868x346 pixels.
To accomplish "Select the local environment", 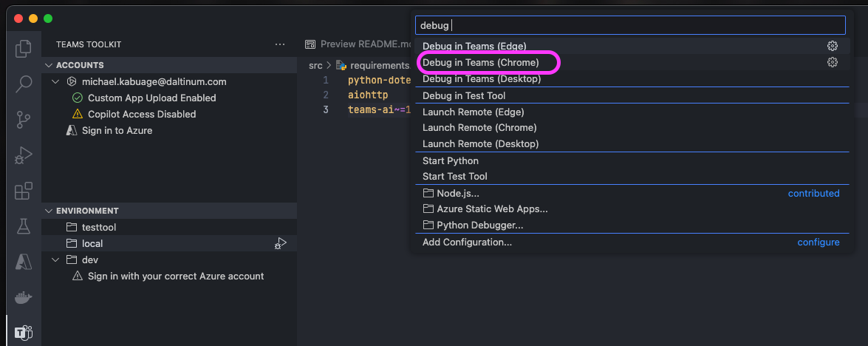I will (x=169, y=243).
